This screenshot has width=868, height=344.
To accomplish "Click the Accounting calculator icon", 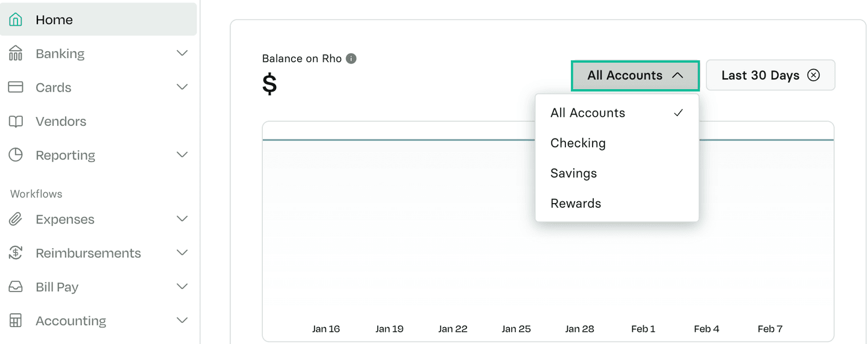I will [16, 321].
